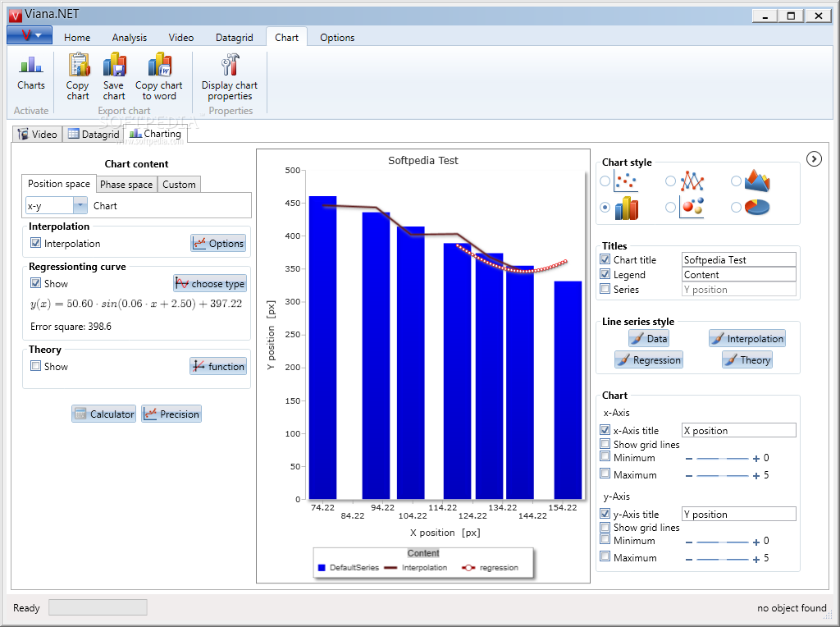Collapse properties panel with arrow circle
Screen dimensions: 840x627
point(814,159)
